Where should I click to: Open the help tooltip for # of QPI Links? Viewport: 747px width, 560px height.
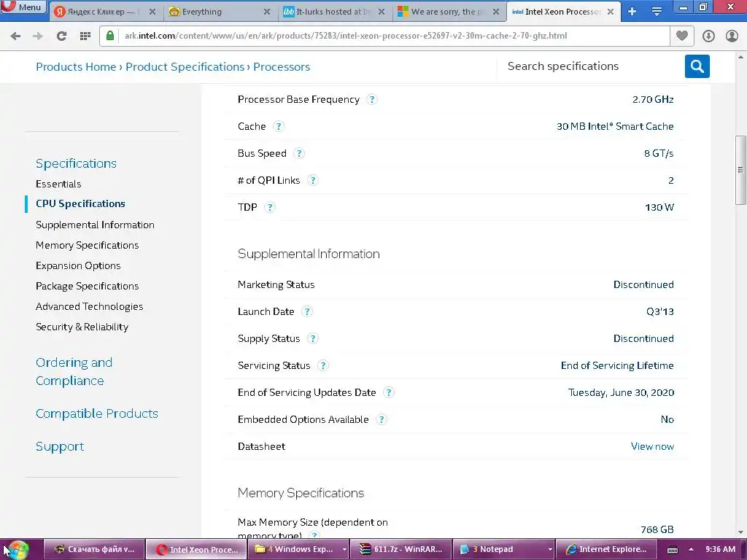312,181
